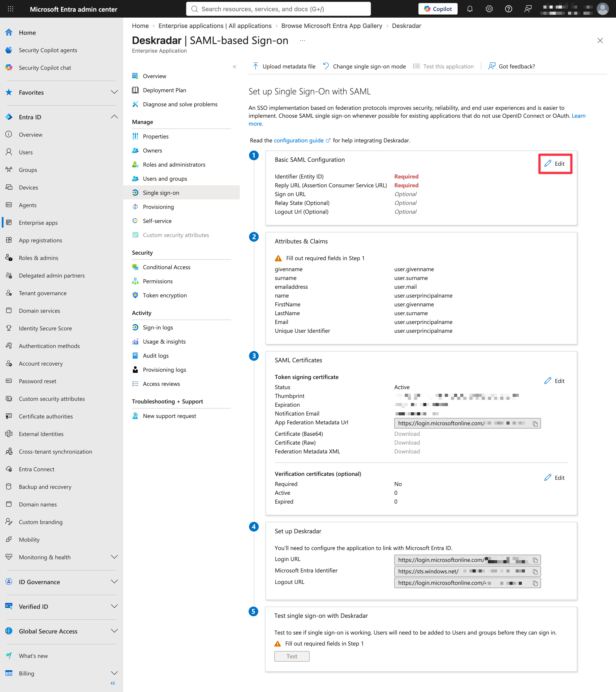Open App registrations in left navigation
Viewport: 616px width, 692px height.
click(x=41, y=240)
